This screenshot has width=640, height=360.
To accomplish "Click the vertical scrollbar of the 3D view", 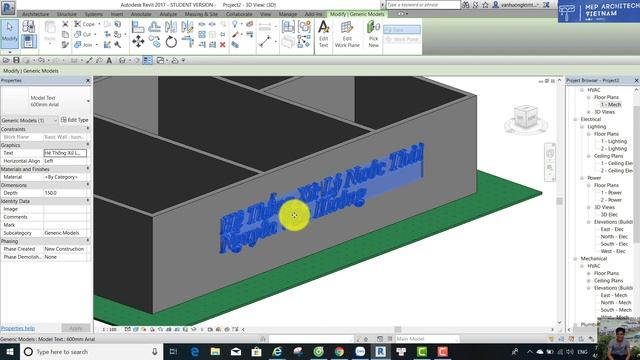I will tap(560, 201).
